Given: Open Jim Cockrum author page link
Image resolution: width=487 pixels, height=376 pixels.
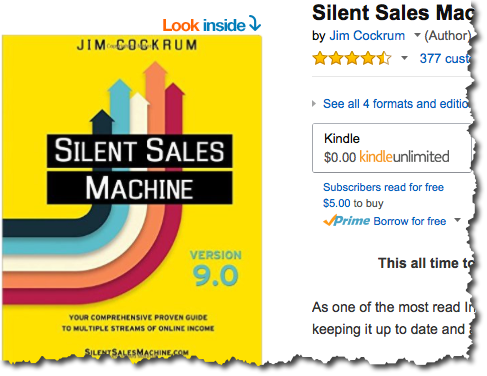Looking at the screenshot, I should [367, 35].
